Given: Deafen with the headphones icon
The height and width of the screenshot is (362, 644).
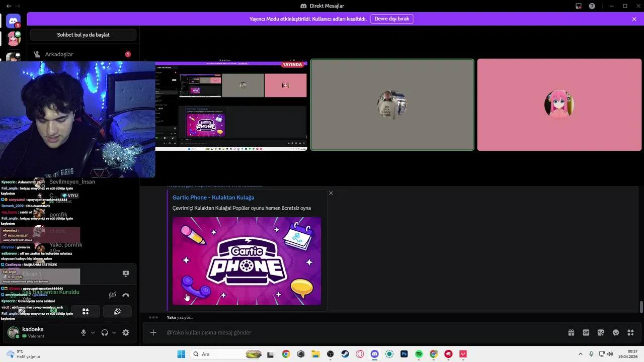Looking at the screenshot, I should pos(105,332).
